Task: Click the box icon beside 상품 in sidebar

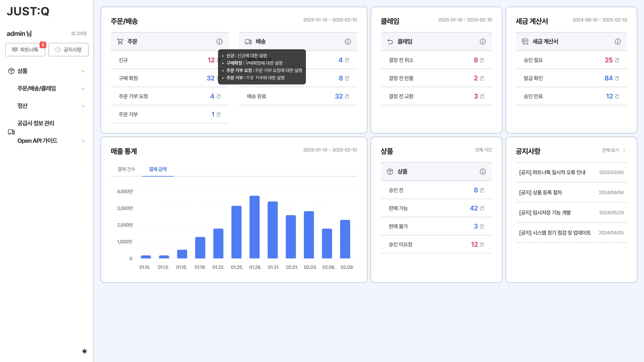Action: 11,71
